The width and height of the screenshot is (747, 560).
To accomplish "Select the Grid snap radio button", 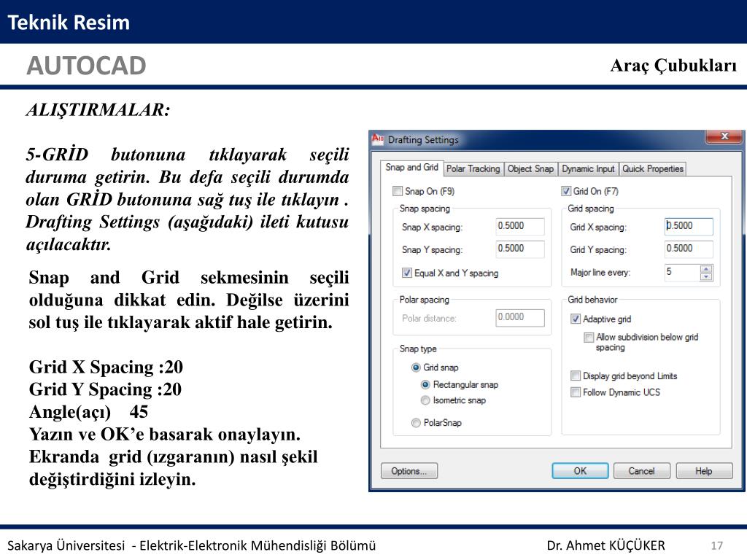I will pyautogui.click(x=416, y=367).
